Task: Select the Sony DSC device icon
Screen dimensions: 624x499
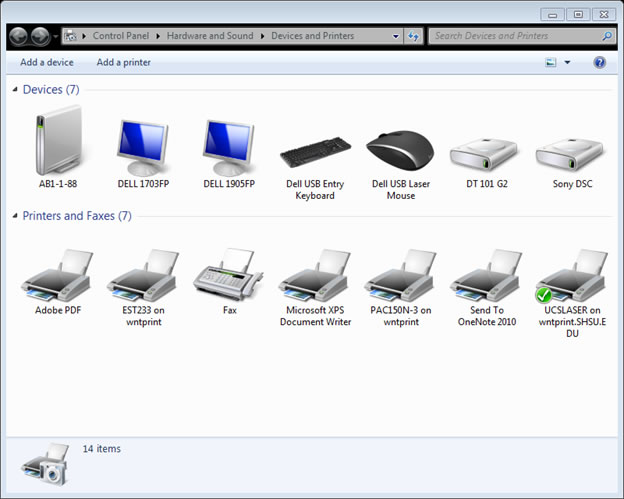Action: [x=569, y=154]
